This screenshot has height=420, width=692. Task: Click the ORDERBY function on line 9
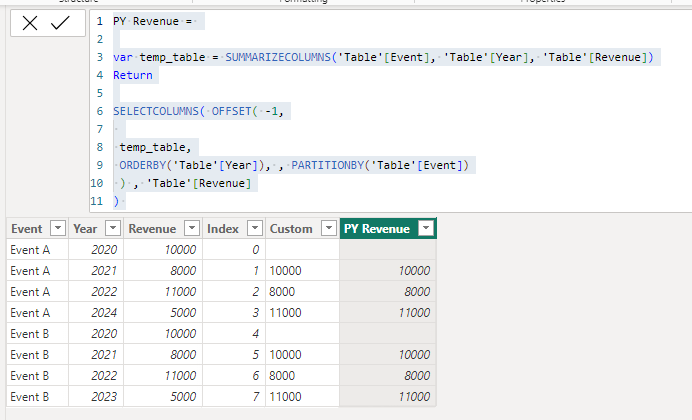[143, 165]
